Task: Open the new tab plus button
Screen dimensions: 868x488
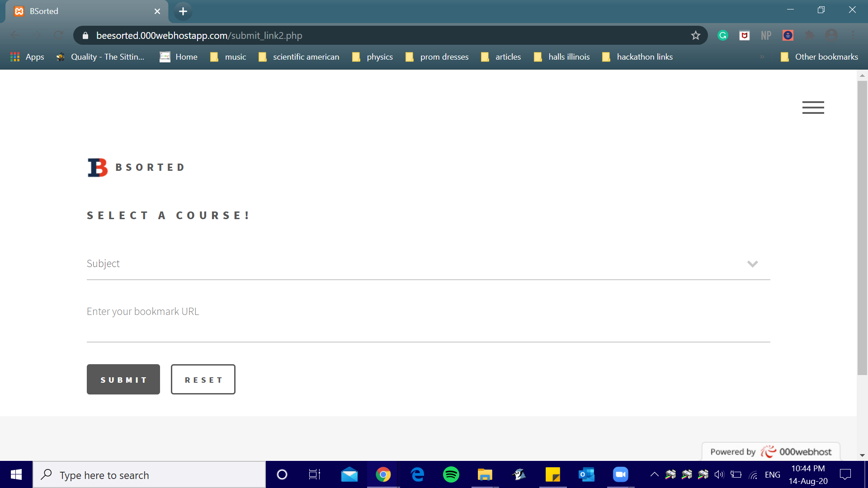Action: (183, 11)
